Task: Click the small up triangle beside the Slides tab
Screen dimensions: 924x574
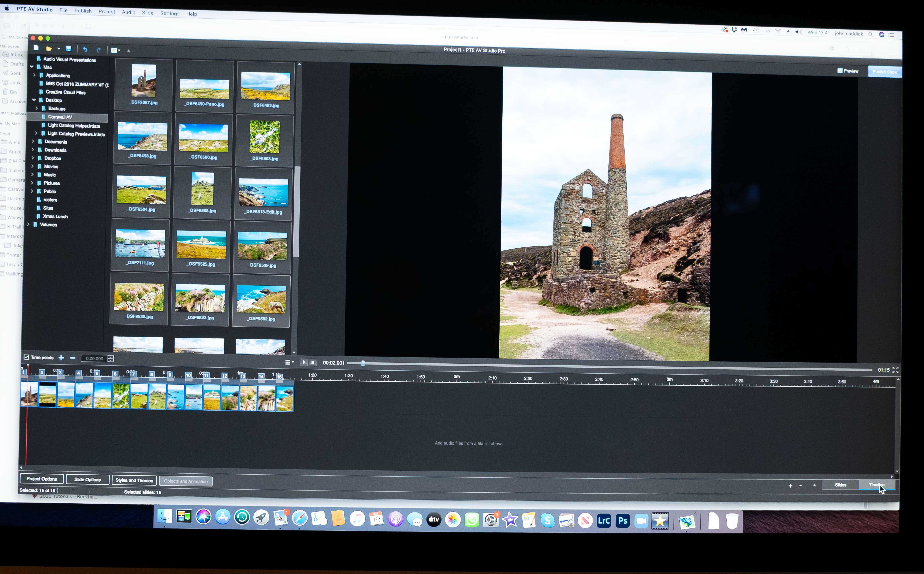Action: coord(814,485)
